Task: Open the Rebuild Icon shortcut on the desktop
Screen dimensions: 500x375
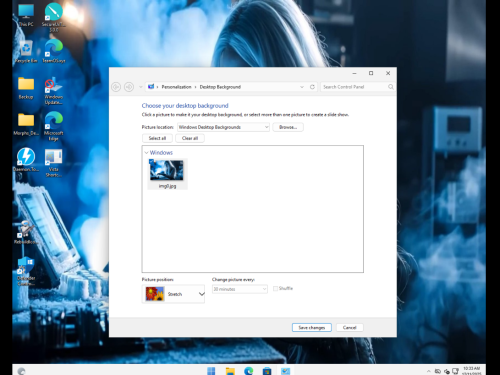Action: coord(25,232)
